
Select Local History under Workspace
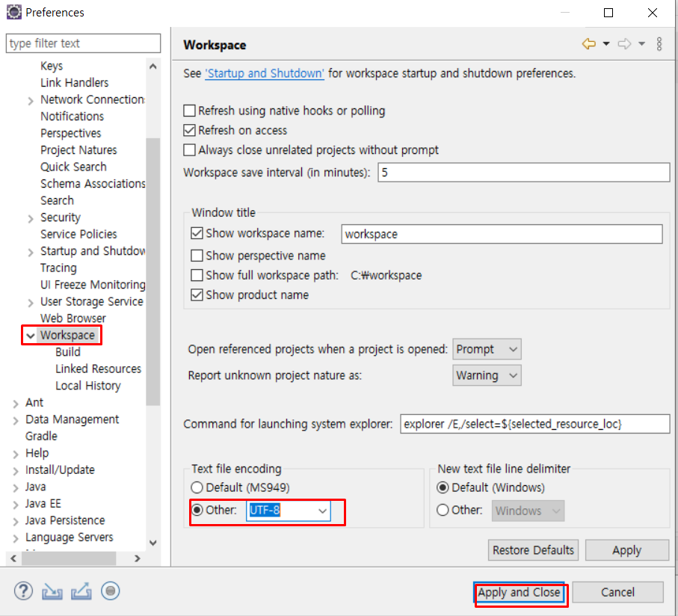87,386
